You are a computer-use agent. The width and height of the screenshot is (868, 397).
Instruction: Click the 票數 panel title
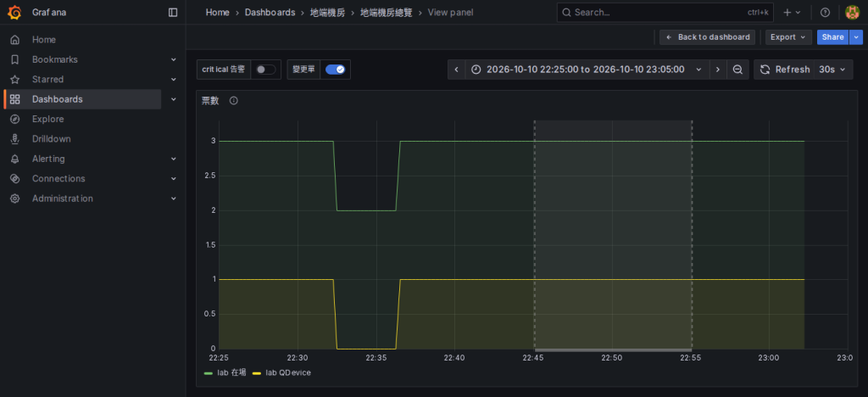[210, 101]
